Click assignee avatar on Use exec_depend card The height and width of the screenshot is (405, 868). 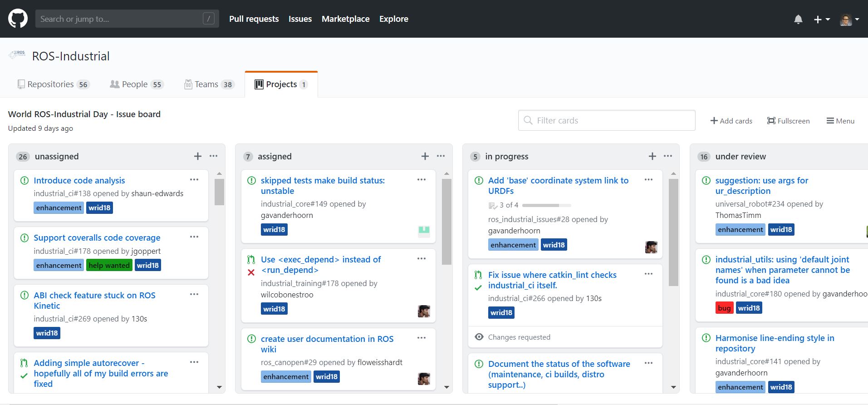[x=424, y=311]
